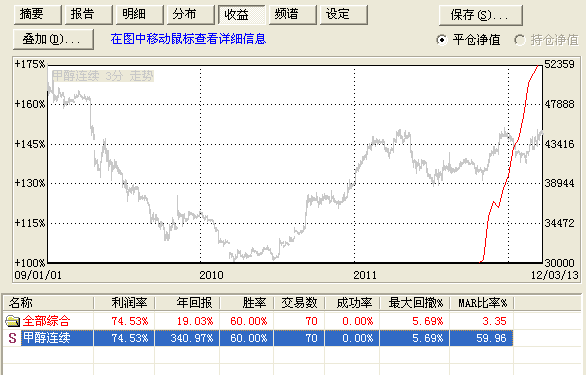Switch to the 明细 tab
The image size is (586, 375).
pyautogui.click(x=140, y=15)
